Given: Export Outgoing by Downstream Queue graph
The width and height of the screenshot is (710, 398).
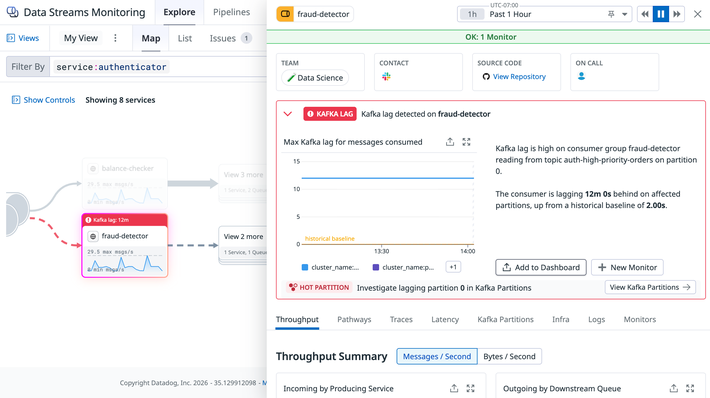Looking at the screenshot, I should pyautogui.click(x=673, y=388).
